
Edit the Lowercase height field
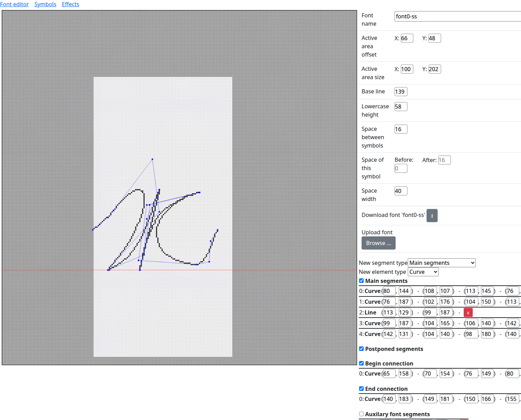[401, 107]
